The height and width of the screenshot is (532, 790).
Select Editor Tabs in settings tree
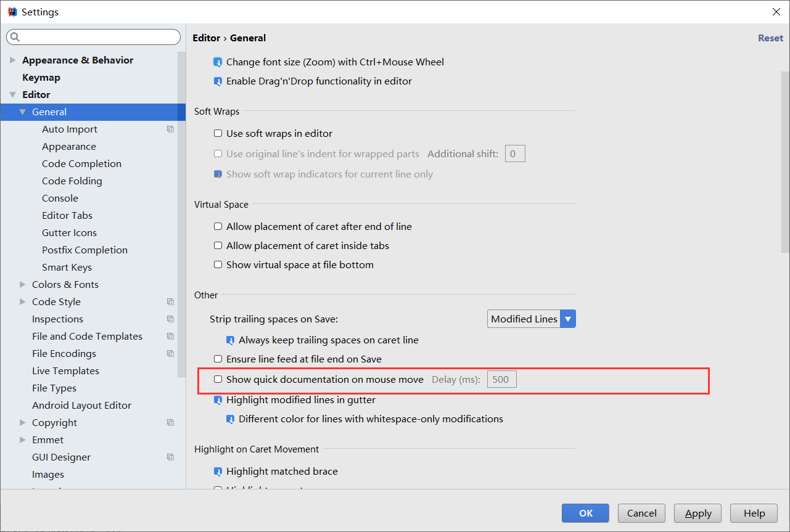(67, 216)
